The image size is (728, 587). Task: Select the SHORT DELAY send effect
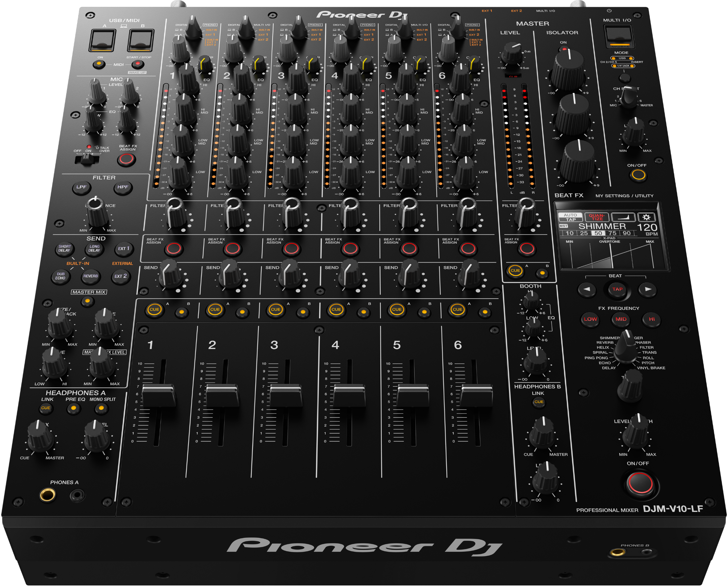coord(64,249)
